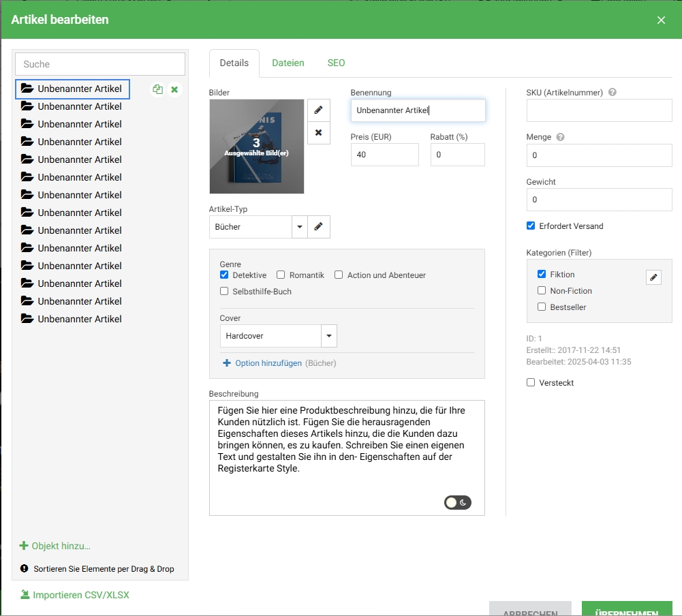The height and width of the screenshot is (616, 682).
Task: Delete first article using green X icon
Action: (174, 89)
